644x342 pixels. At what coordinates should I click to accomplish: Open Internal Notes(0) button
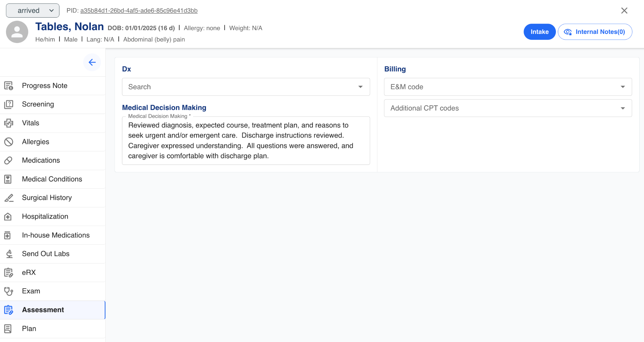point(595,32)
